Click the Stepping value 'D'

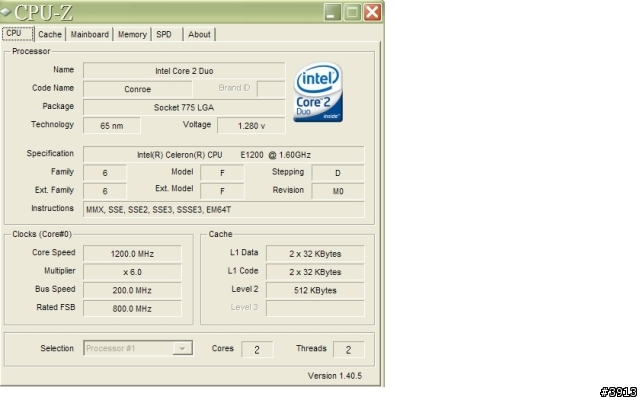click(x=338, y=173)
